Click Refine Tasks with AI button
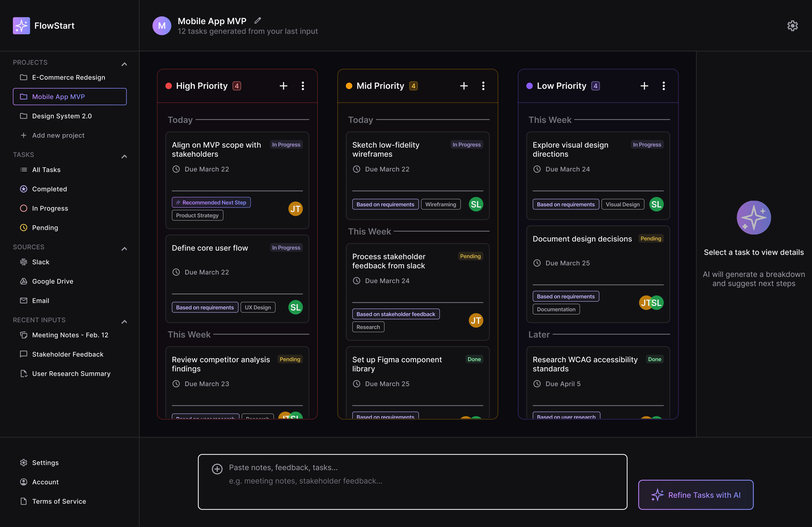Screen dimensions: 812x527 pos(696,495)
